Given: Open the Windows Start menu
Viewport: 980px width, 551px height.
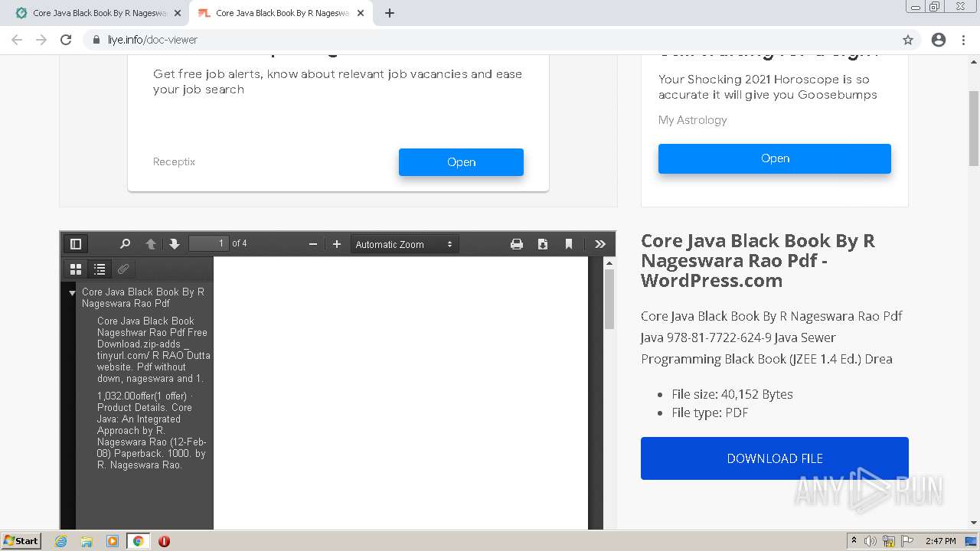Looking at the screenshot, I should [21, 540].
